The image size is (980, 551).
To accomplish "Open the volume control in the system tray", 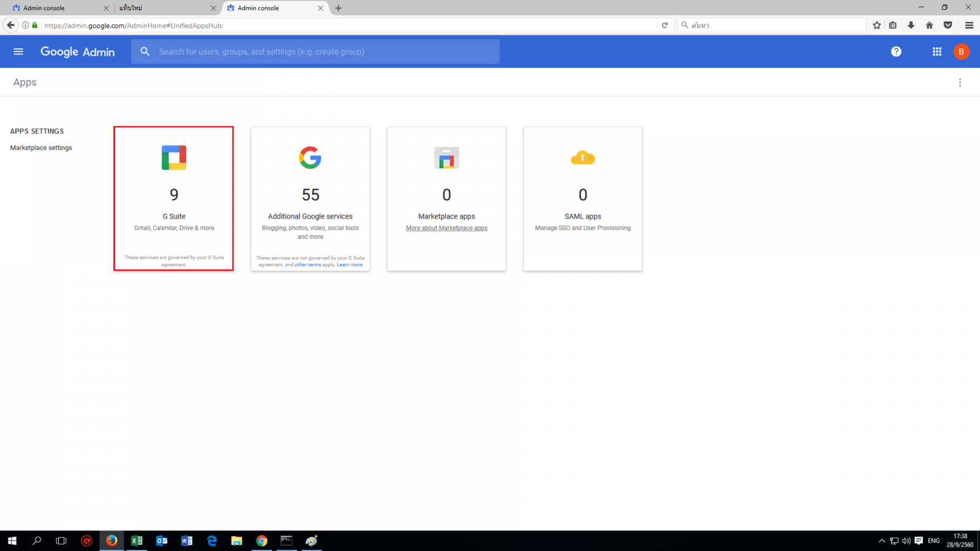I will (x=907, y=541).
